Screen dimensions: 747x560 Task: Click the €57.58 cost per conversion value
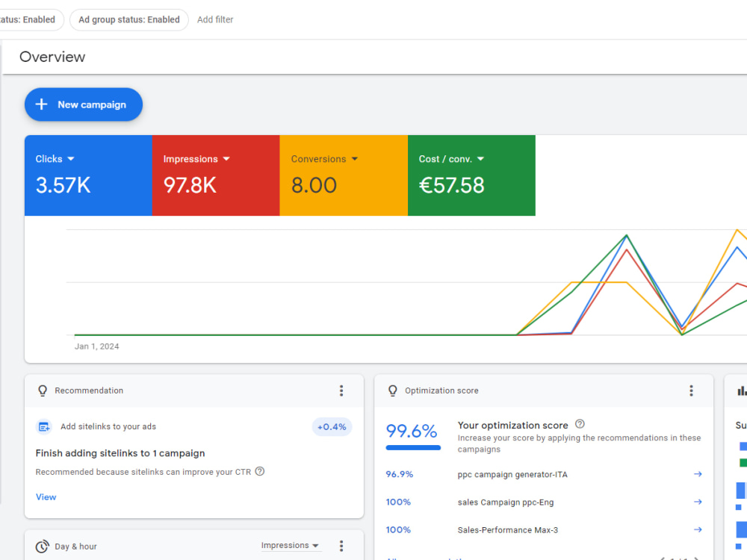click(x=451, y=185)
